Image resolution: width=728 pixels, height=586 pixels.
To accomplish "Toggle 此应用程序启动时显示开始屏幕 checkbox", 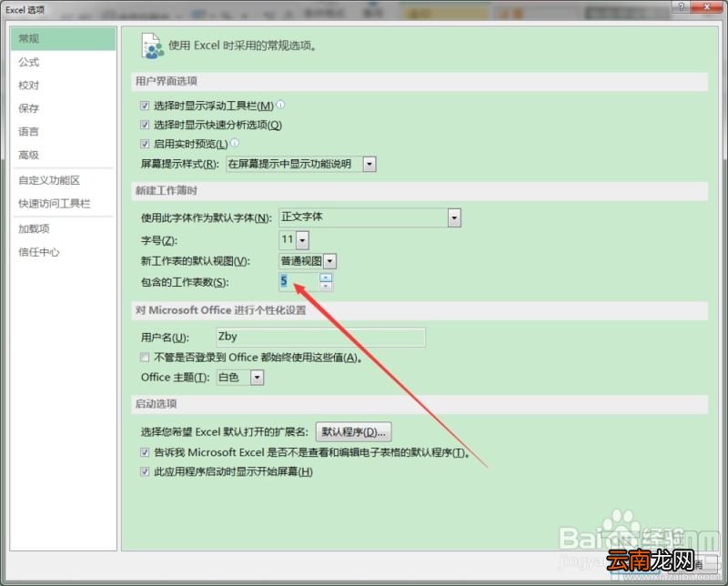I will (145, 471).
